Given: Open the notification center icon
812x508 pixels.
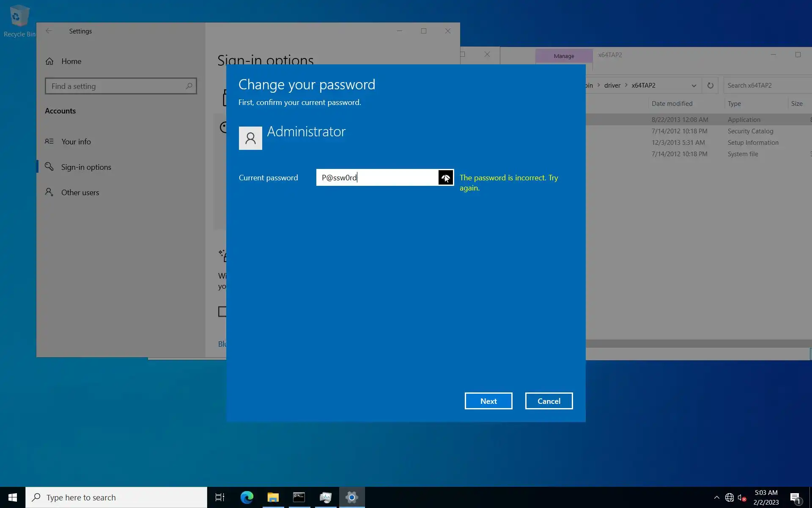Looking at the screenshot, I should click(795, 497).
